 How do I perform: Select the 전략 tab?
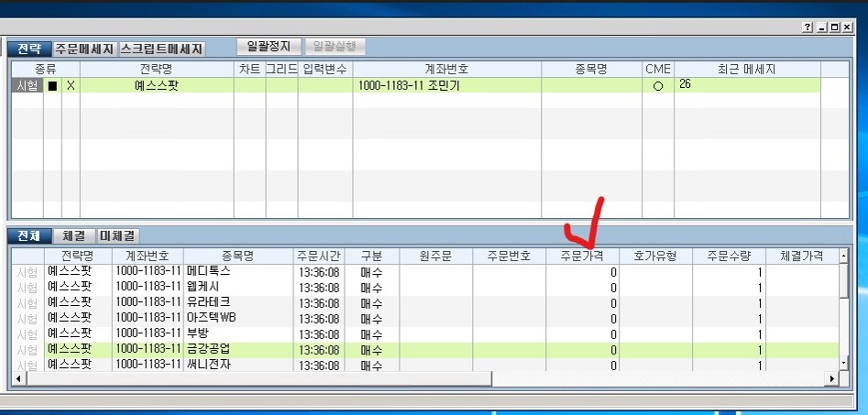click(28, 49)
